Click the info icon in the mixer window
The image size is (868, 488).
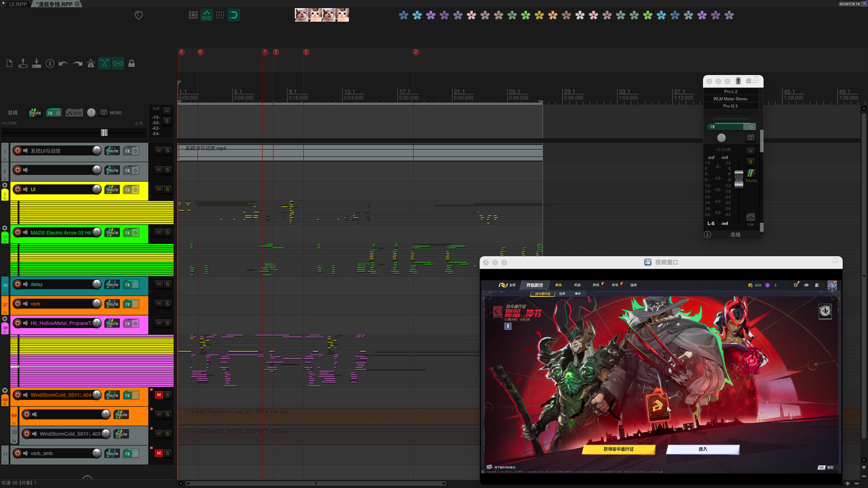(x=708, y=235)
